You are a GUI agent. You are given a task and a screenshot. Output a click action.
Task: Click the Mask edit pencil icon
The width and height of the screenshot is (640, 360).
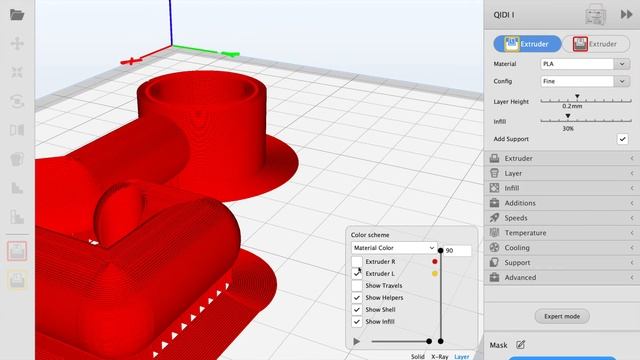click(520, 345)
